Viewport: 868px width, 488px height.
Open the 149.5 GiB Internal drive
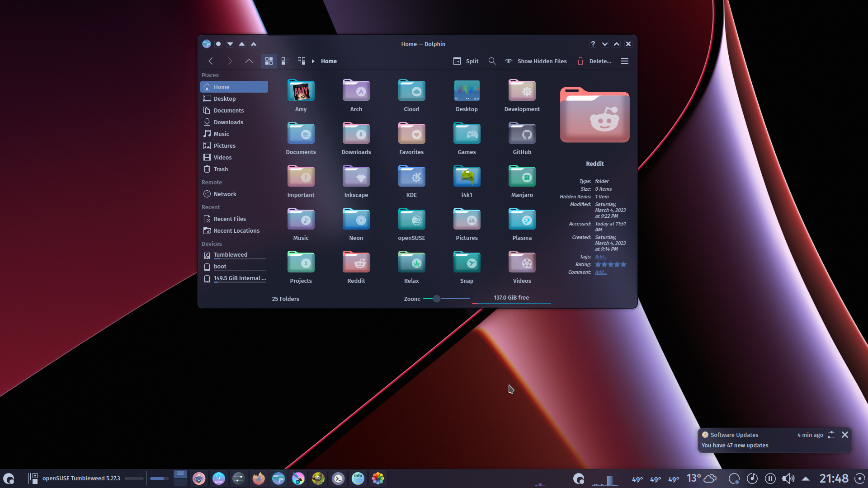(234, 278)
